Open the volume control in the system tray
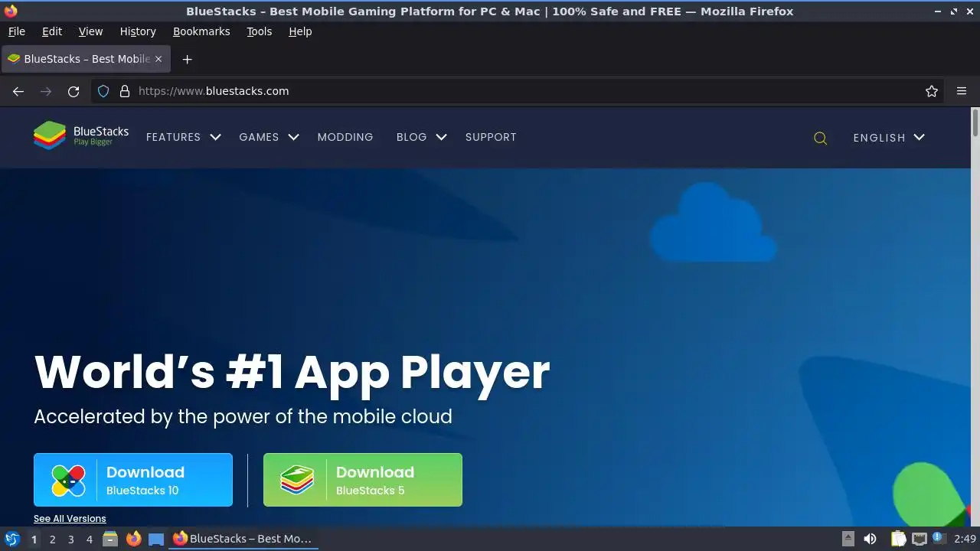 tap(870, 539)
